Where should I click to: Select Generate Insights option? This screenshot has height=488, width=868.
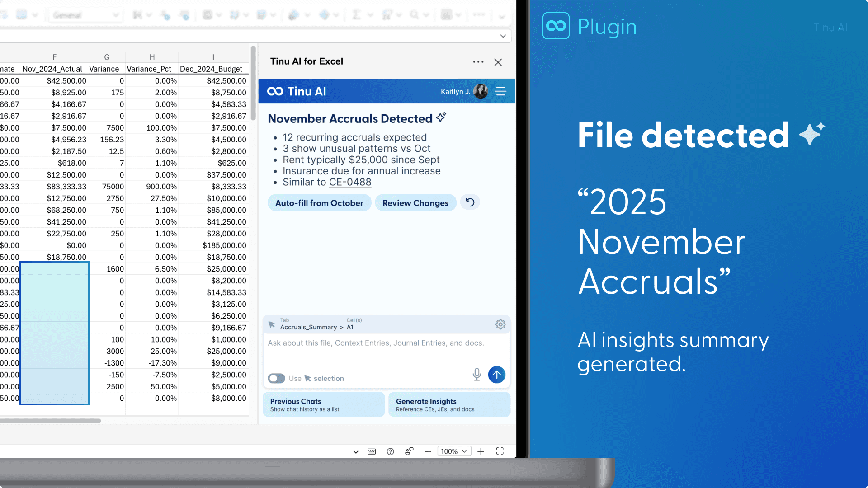(x=449, y=404)
